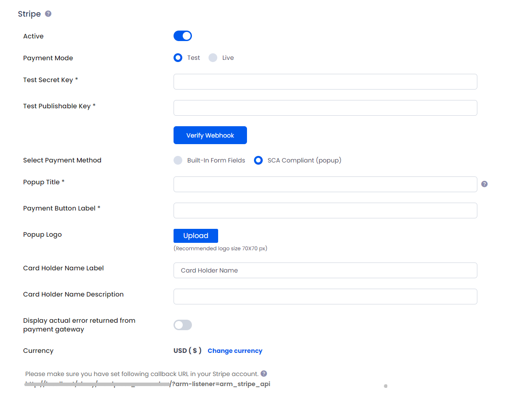Viewport: 532px width, 397px height.
Task: Click the Card Holder Name Description input
Action: point(325,297)
